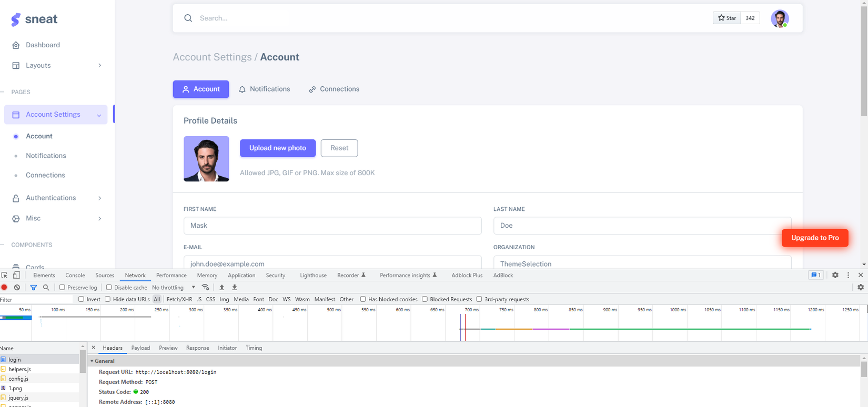The image size is (868, 407).
Task: Click the Last Name input field
Action: pos(642,226)
